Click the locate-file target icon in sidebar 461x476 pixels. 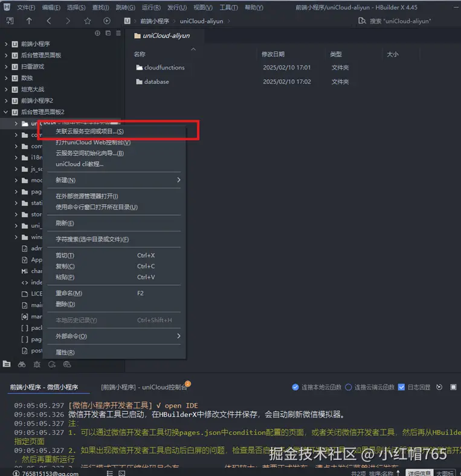click(97, 33)
